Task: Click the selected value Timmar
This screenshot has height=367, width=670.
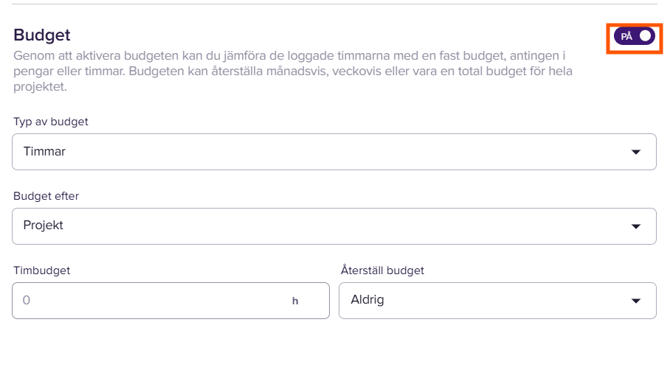Action: point(44,152)
